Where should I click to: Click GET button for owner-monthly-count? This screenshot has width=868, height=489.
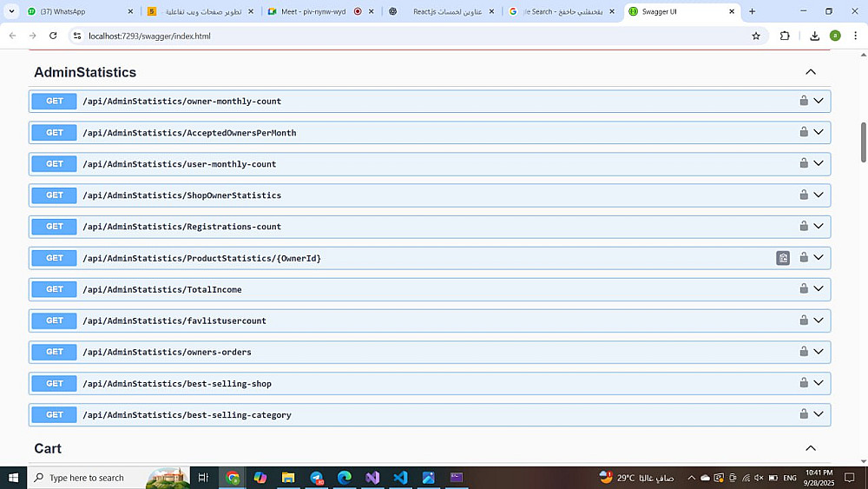click(54, 102)
